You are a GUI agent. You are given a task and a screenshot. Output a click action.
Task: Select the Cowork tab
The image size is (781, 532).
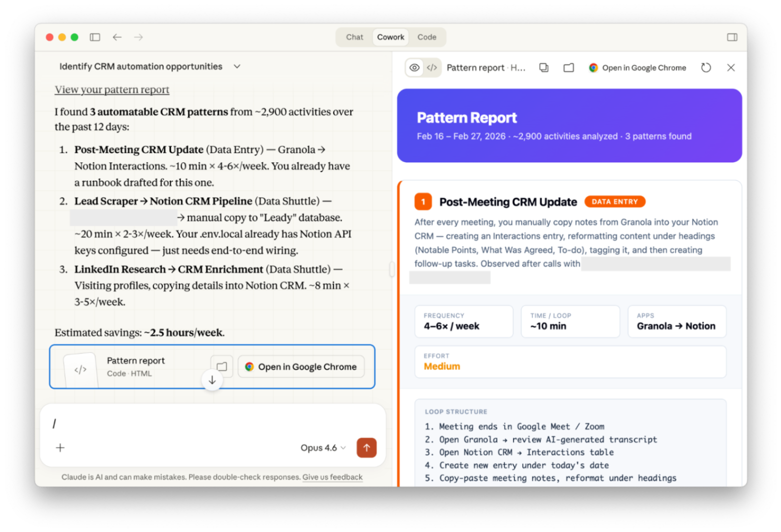[x=390, y=37]
